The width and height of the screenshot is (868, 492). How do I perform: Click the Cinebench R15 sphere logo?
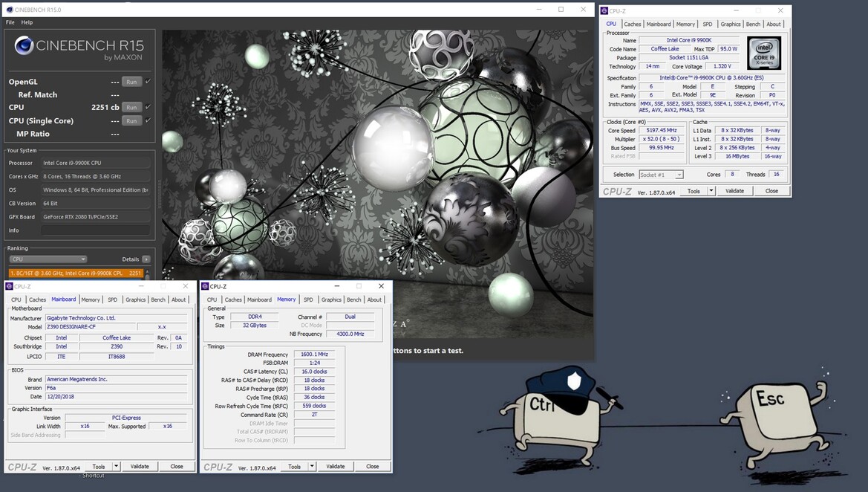[24, 45]
